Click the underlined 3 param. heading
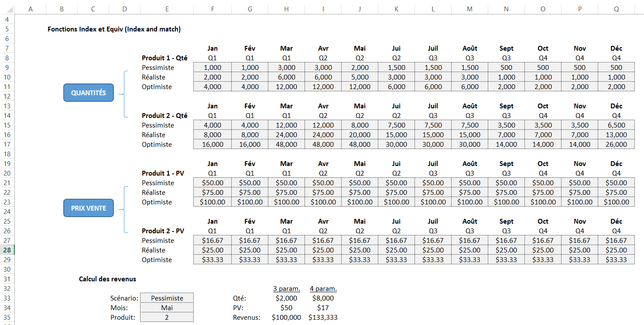The width and height of the screenshot is (644, 325). pos(286,288)
